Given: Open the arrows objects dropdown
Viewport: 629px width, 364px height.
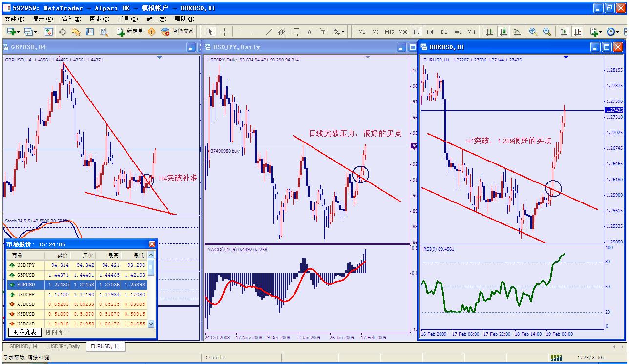Looking at the screenshot, I should pos(339,32).
